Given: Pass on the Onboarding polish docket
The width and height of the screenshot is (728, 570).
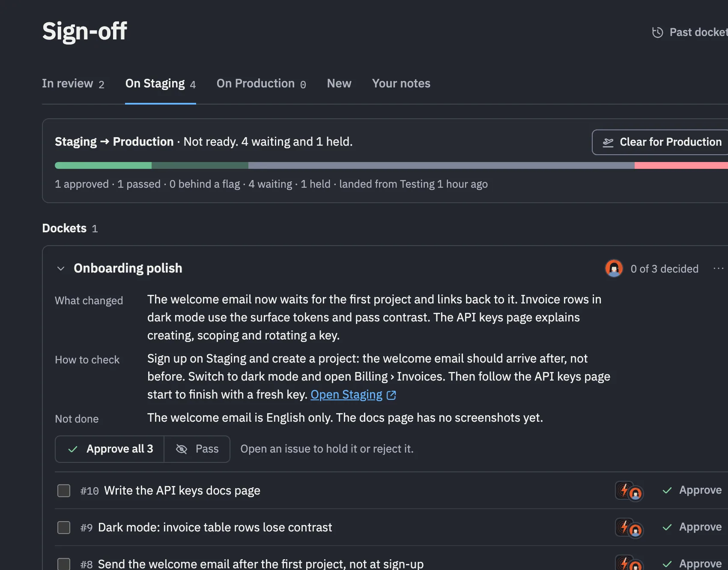Looking at the screenshot, I should click(x=197, y=449).
